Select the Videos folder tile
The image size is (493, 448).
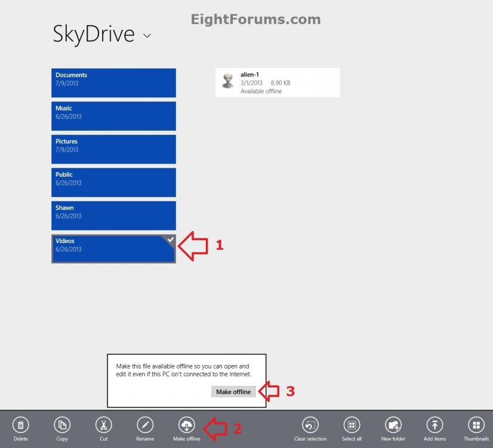tap(113, 249)
